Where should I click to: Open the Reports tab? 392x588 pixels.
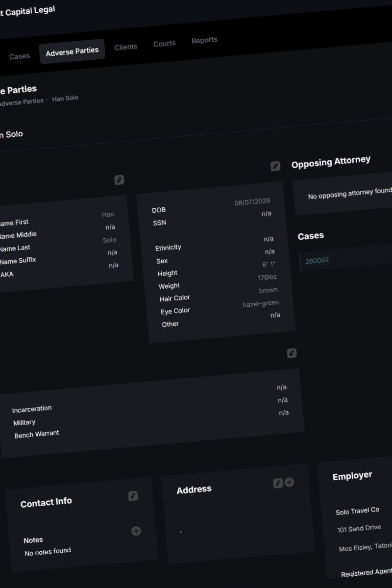tap(204, 40)
